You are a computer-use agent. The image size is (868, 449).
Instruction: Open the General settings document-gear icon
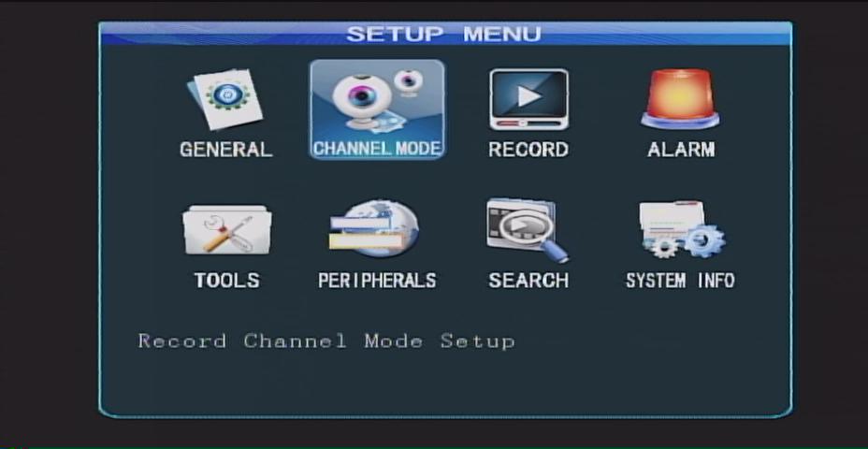click(225, 99)
